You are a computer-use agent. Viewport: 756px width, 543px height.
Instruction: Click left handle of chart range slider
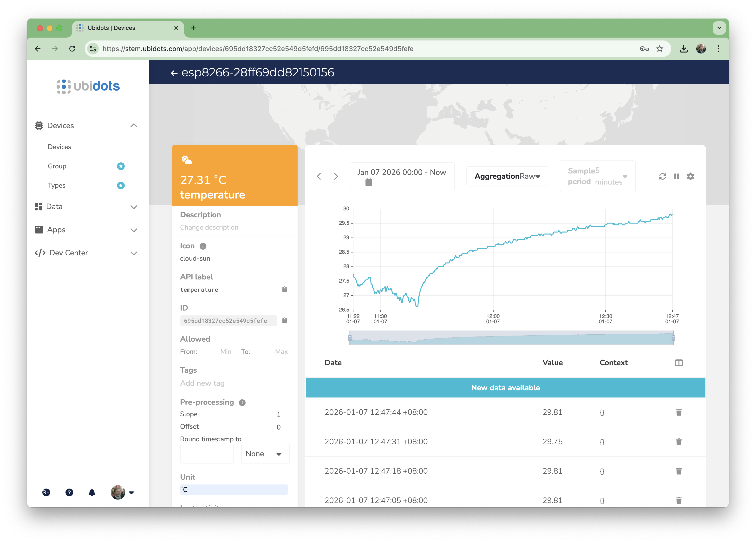click(x=350, y=338)
